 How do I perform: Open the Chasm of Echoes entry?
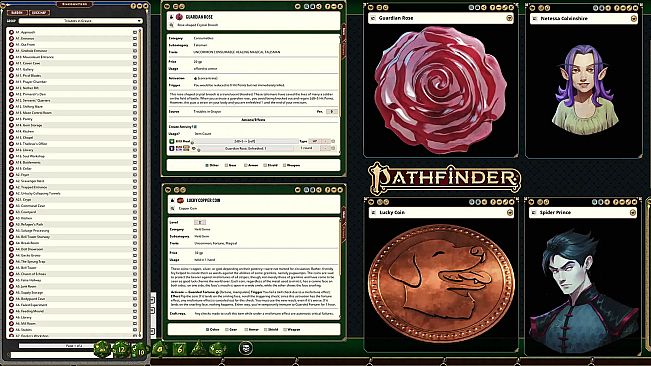click(x=31, y=274)
